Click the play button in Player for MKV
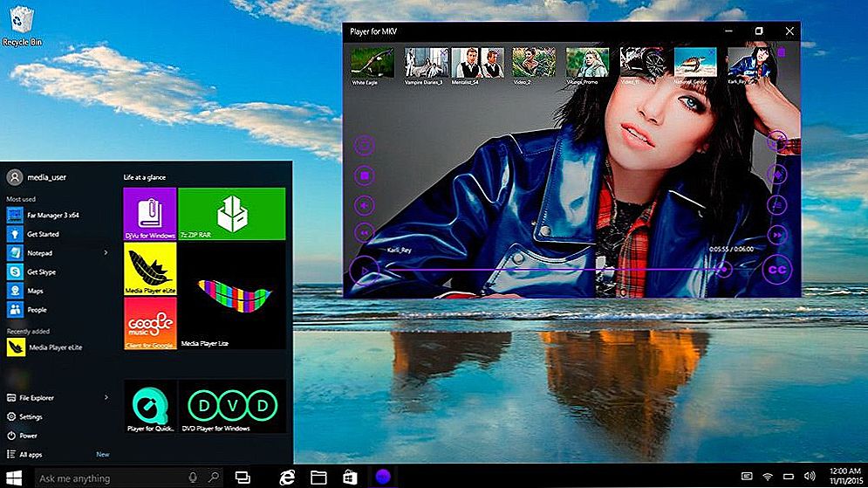 tap(365, 271)
